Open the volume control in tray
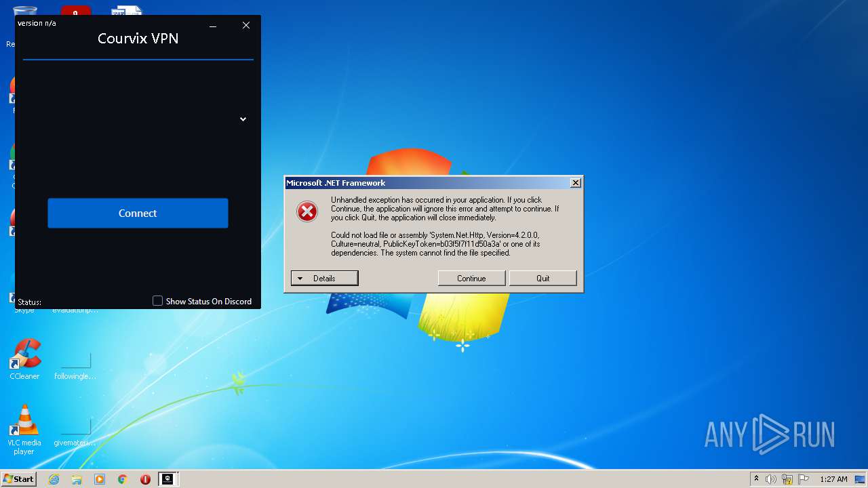Image resolution: width=868 pixels, height=488 pixels. coord(771,479)
